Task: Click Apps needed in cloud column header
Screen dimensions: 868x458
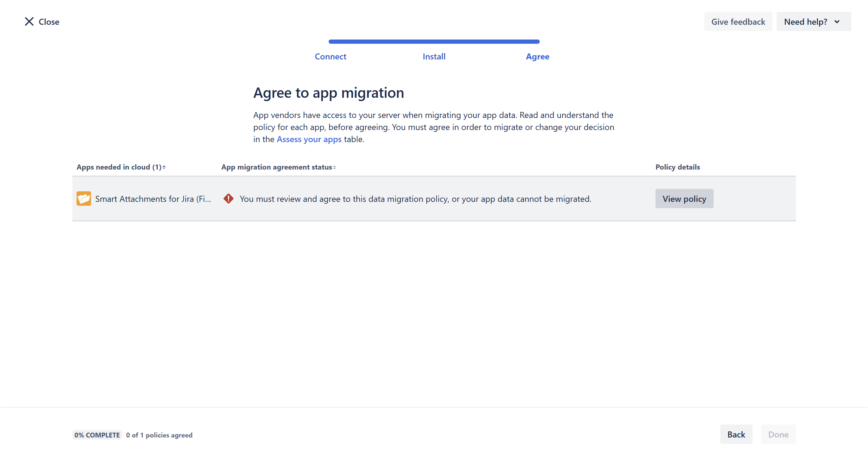Action: click(118, 167)
